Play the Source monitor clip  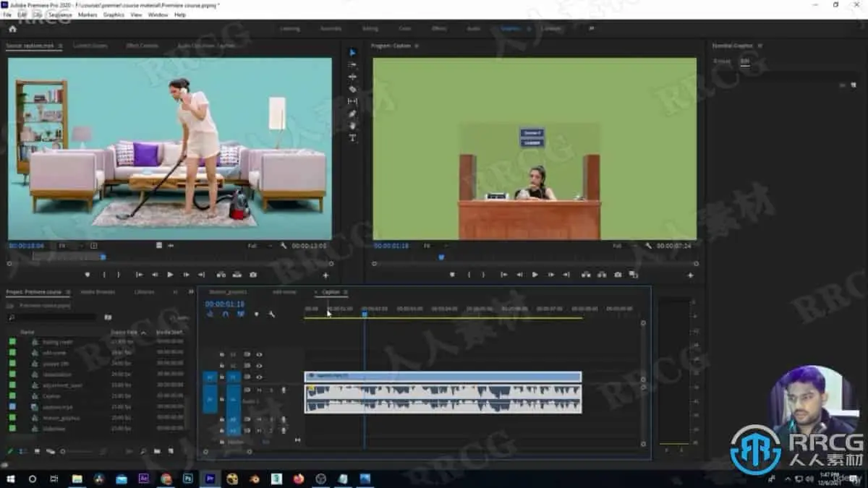click(170, 275)
